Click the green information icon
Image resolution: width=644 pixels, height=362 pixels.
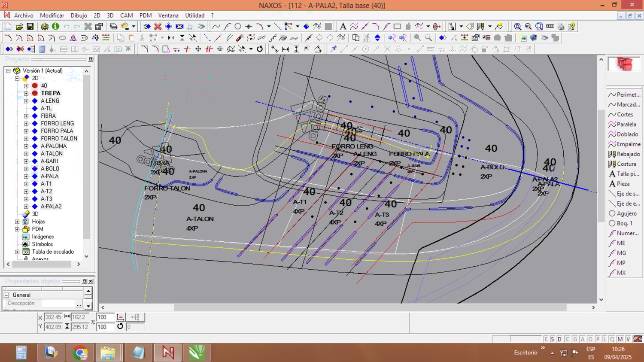(55, 27)
